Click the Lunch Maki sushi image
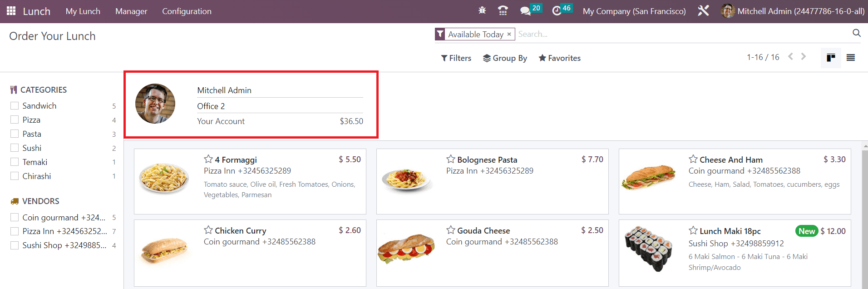Viewport: 868px width, 289px height. click(x=648, y=248)
